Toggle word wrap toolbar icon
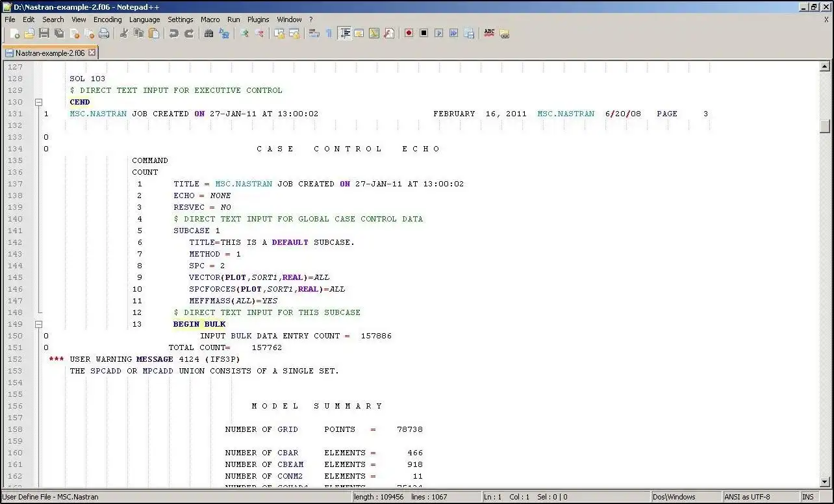834x504 pixels. (x=314, y=33)
